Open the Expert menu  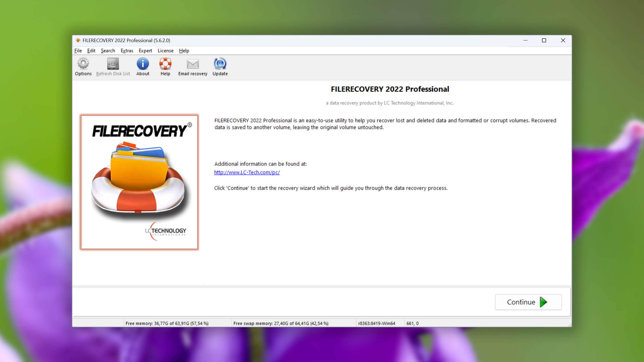[145, 51]
